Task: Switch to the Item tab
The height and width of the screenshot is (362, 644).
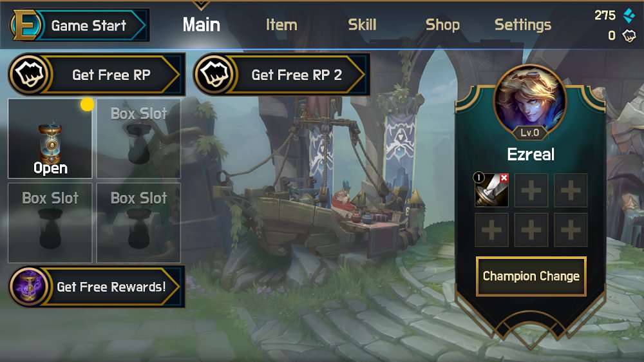Action: click(x=281, y=25)
